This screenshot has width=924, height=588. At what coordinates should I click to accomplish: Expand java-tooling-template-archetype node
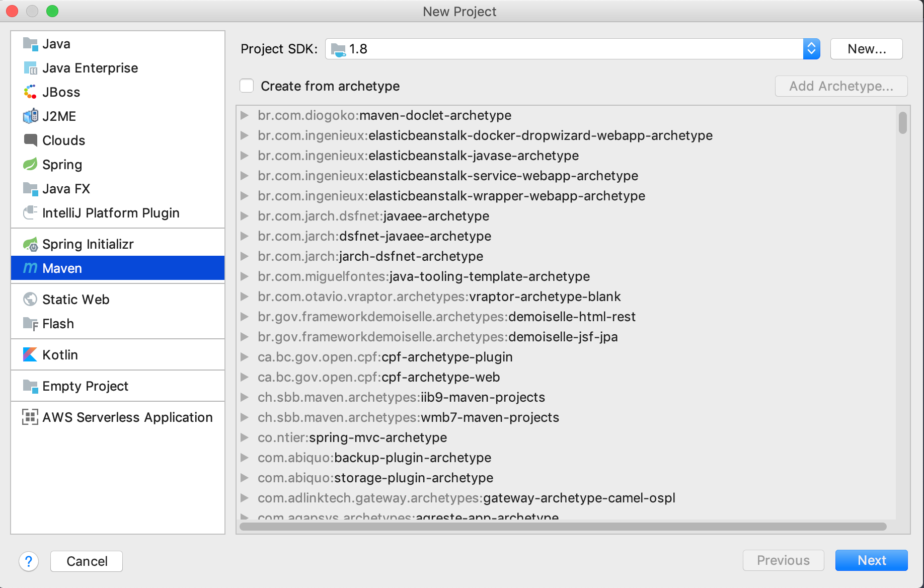click(245, 276)
